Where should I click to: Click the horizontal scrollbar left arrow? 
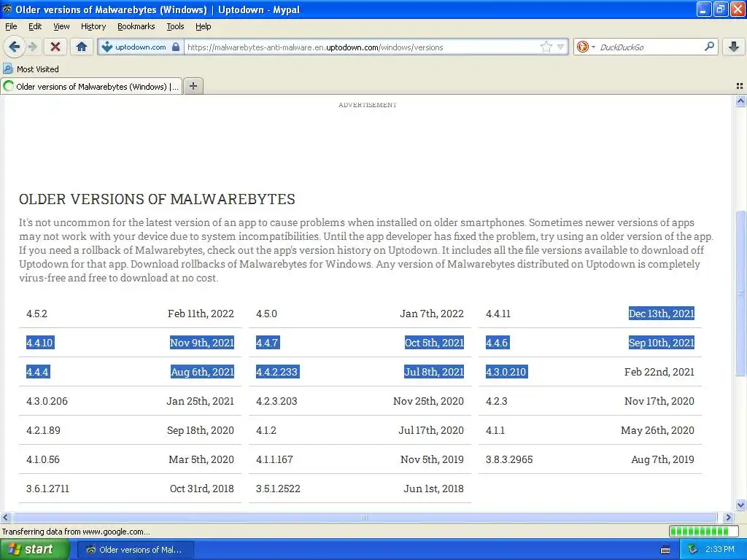pos(6,517)
